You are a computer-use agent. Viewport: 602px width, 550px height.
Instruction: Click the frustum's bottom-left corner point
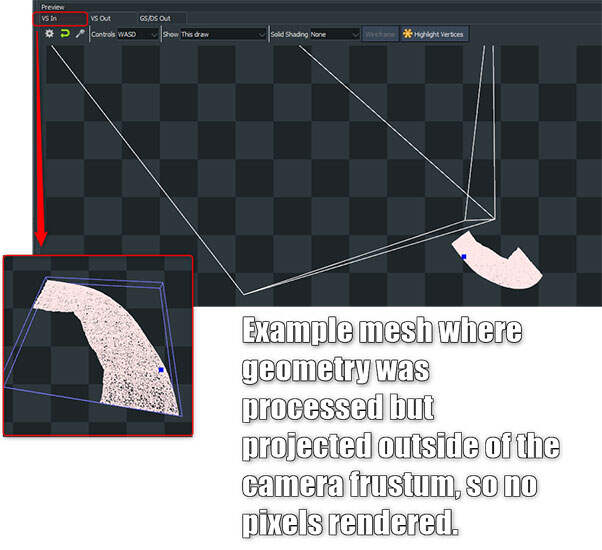click(243, 294)
